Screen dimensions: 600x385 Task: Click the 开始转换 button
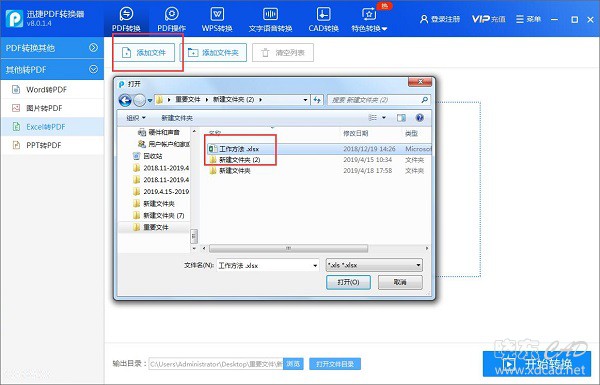pos(537,364)
